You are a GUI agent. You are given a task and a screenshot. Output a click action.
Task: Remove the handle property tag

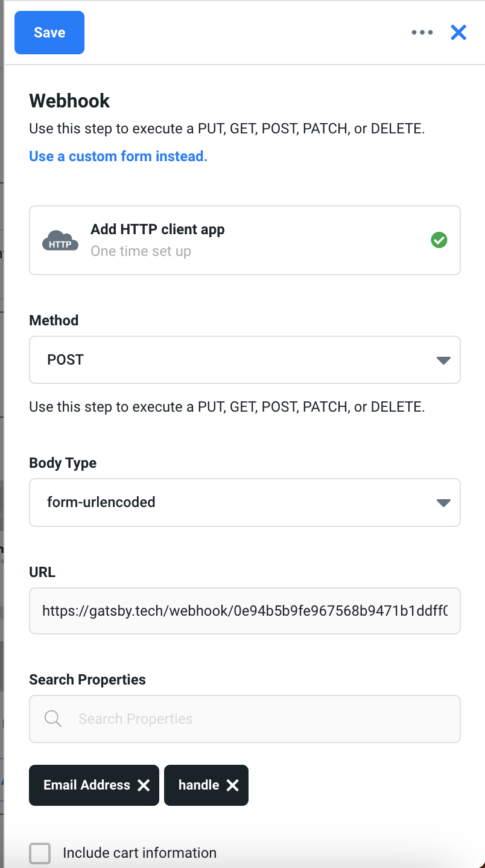233,785
